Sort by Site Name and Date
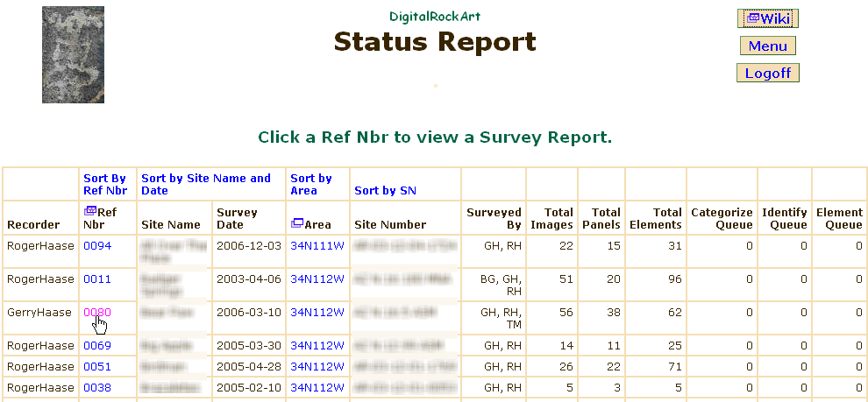This screenshot has width=868, height=402. 206,184
